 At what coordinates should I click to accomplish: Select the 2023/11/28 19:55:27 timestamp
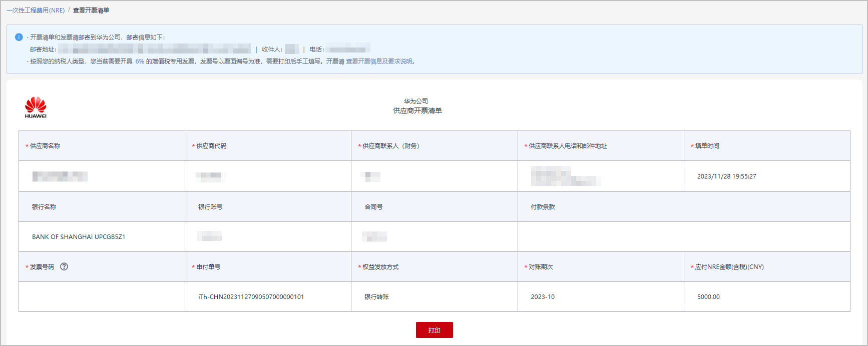pos(727,176)
